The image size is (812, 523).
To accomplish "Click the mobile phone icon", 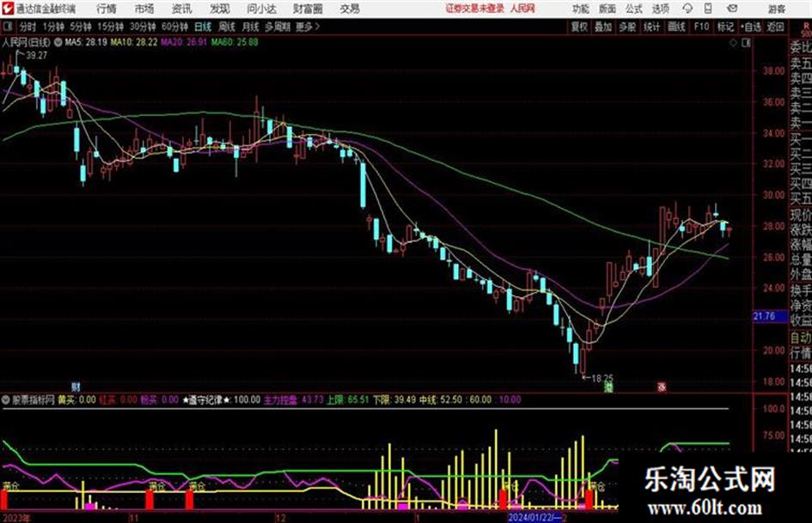I will tap(708, 9).
